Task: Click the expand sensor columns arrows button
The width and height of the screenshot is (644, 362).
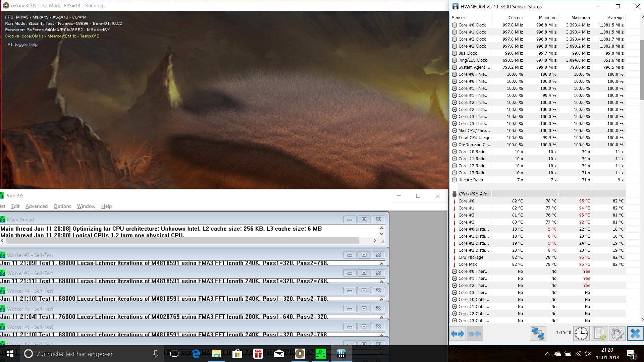Action: (x=458, y=334)
